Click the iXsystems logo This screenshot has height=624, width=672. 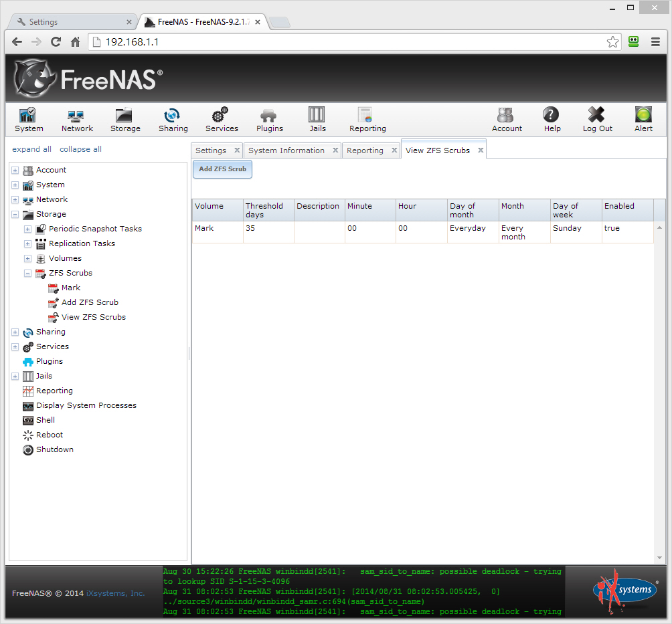pos(625,591)
